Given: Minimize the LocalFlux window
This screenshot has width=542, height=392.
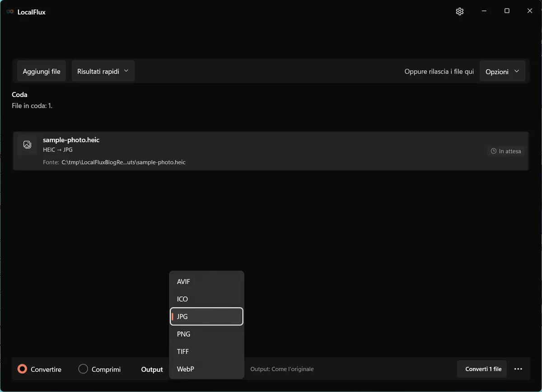Looking at the screenshot, I should click(x=484, y=11).
